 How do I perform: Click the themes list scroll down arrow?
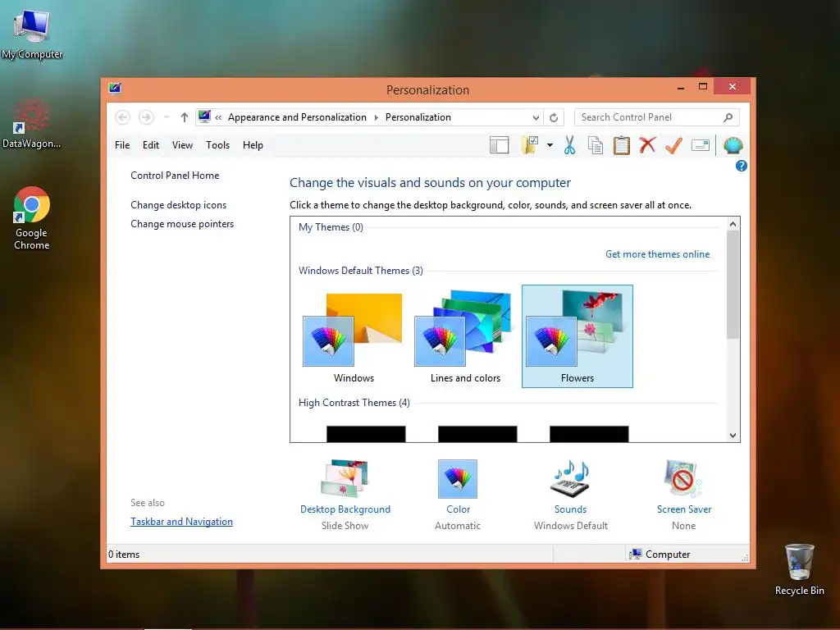pos(733,436)
